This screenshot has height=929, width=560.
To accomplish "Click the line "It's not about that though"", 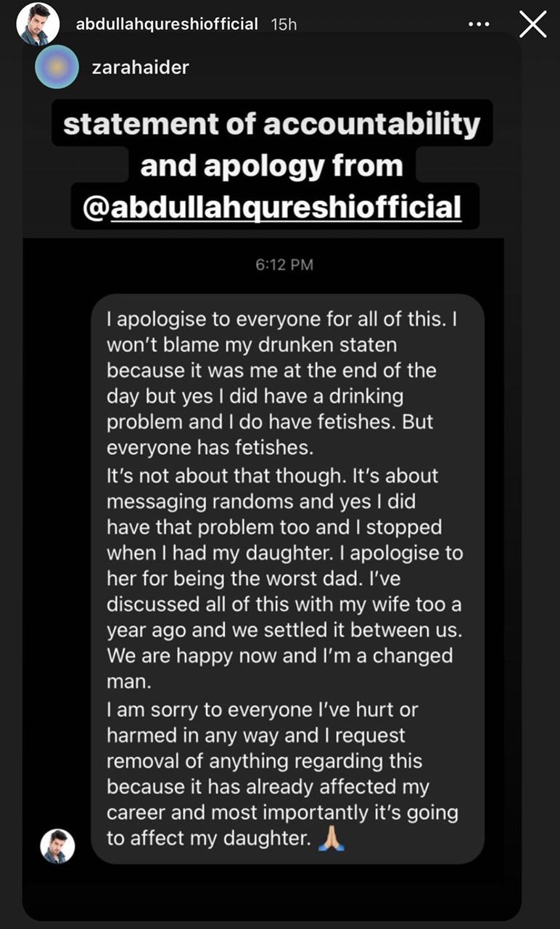I will click(x=273, y=476).
